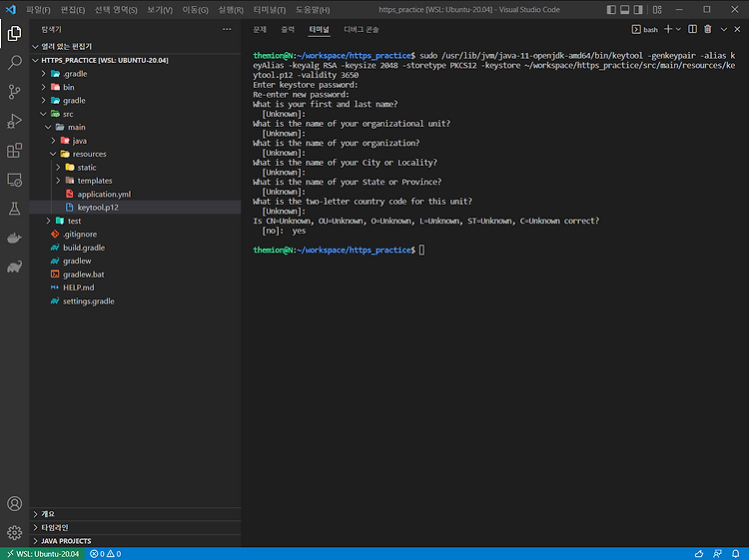Open the Manage settings gear
The width and height of the screenshot is (749, 560).
14,532
